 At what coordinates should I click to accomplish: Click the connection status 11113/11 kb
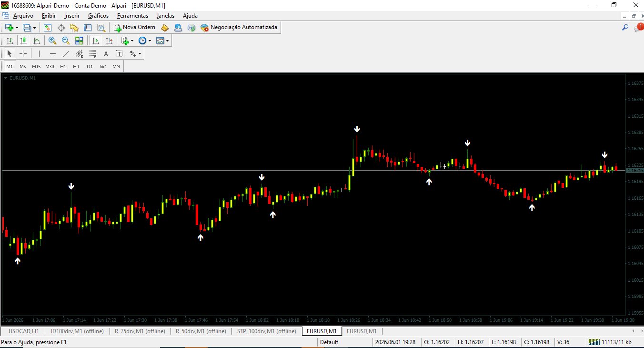[610, 342]
